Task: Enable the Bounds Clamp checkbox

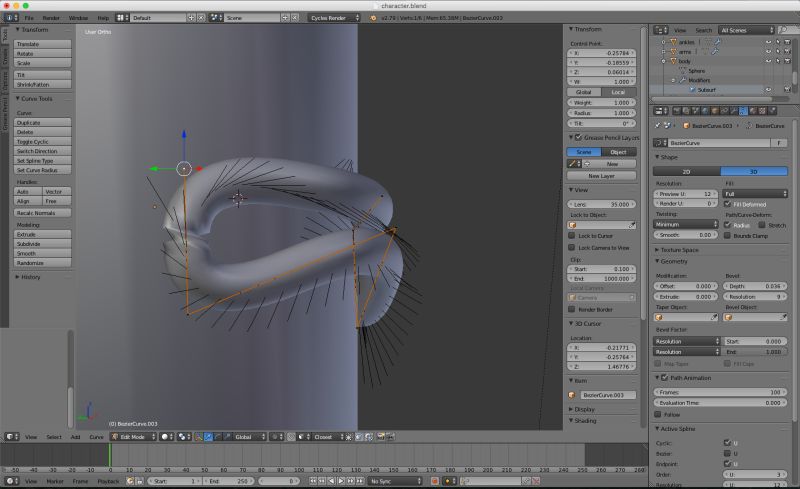Action: (x=728, y=236)
